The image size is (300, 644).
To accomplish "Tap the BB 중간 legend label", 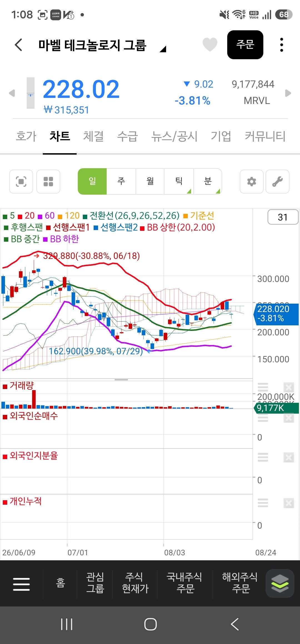I will click(x=25, y=239).
